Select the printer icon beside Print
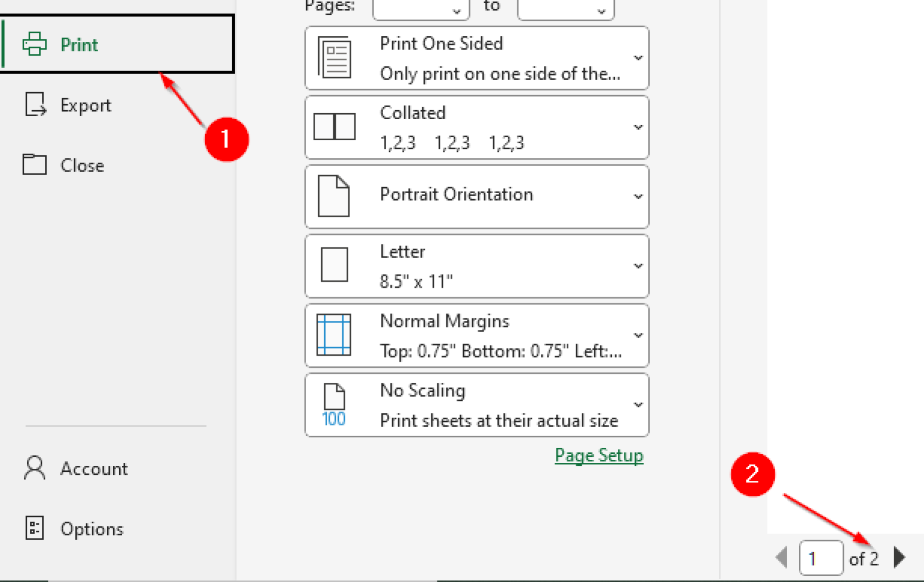 [x=34, y=44]
